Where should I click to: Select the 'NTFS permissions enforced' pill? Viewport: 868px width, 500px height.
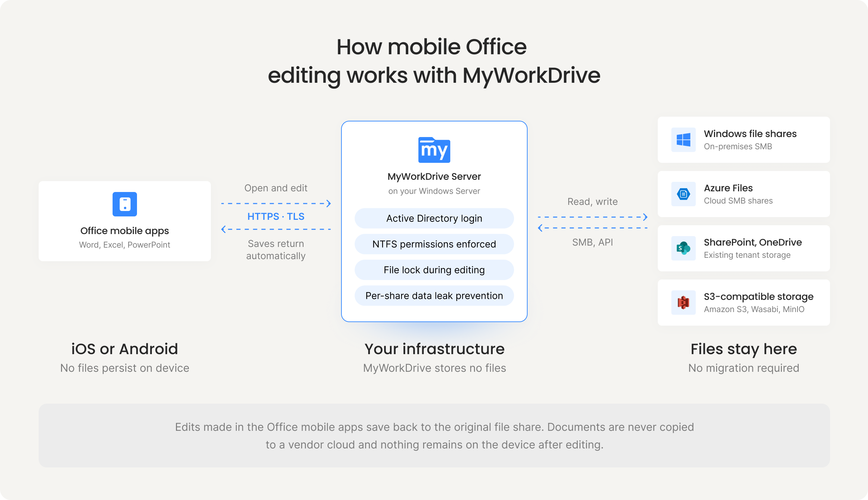[x=434, y=244]
